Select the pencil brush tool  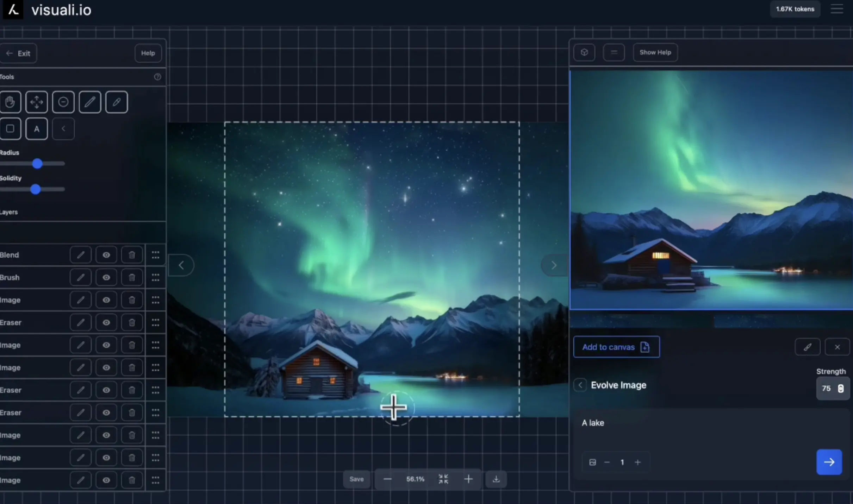pyautogui.click(x=90, y=102)
